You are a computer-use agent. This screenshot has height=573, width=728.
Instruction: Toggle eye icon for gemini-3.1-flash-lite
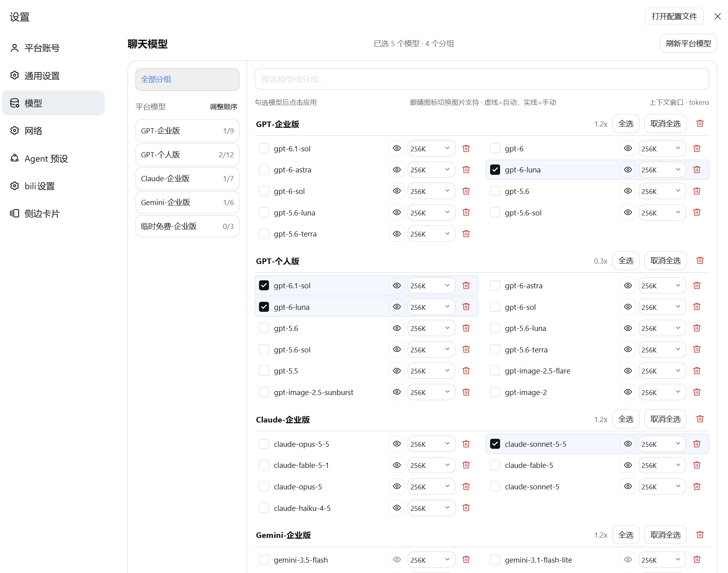[628, 559]
